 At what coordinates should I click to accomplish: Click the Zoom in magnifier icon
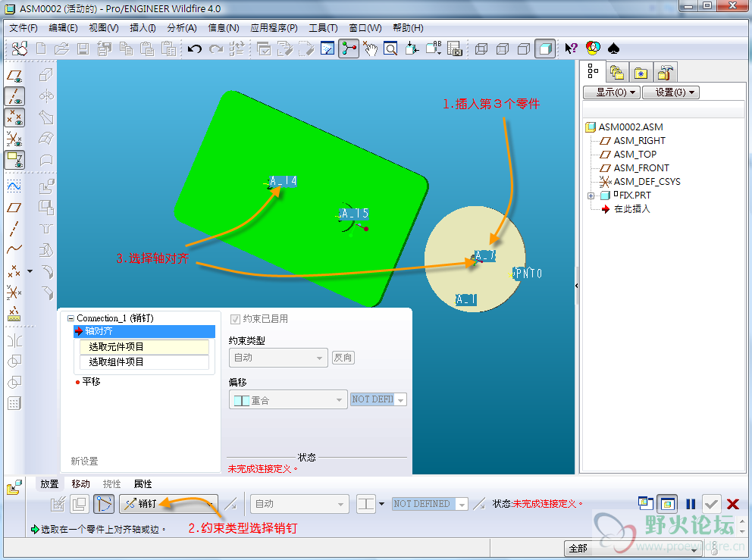[x=391, y=48]
